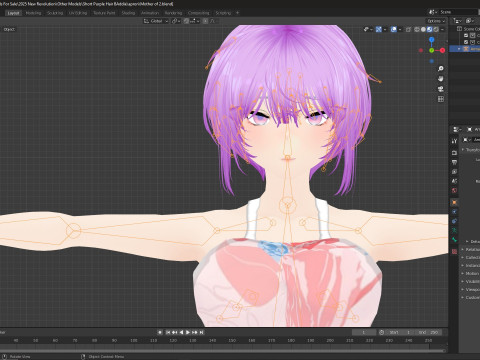Open the View Layer properties tab
The height and width of the screenshot is (360, 480).
click(454, 172)
